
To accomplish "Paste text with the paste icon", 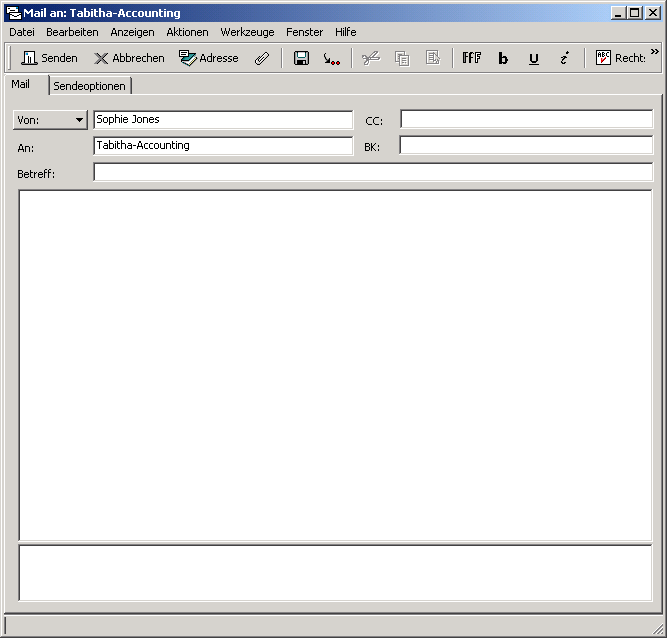I will point(433,58).
